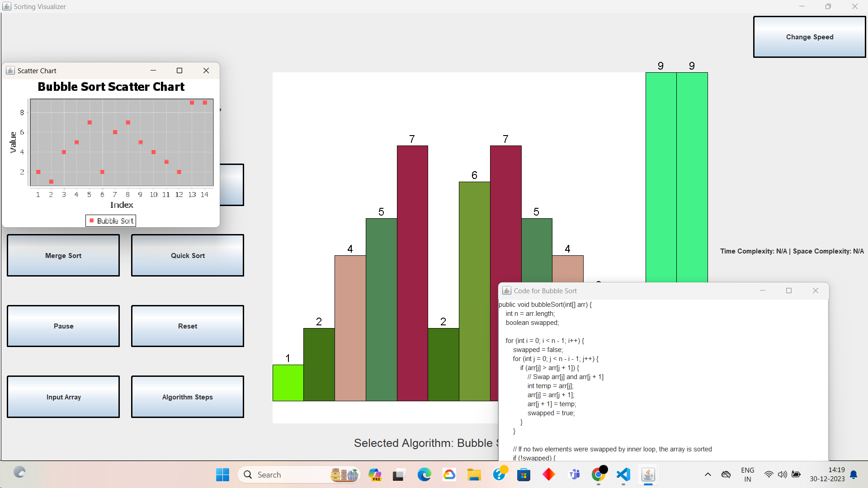868x488 pixels.
Task: Open File Explorer from the taskbar
Action: [x=474, y=474]
